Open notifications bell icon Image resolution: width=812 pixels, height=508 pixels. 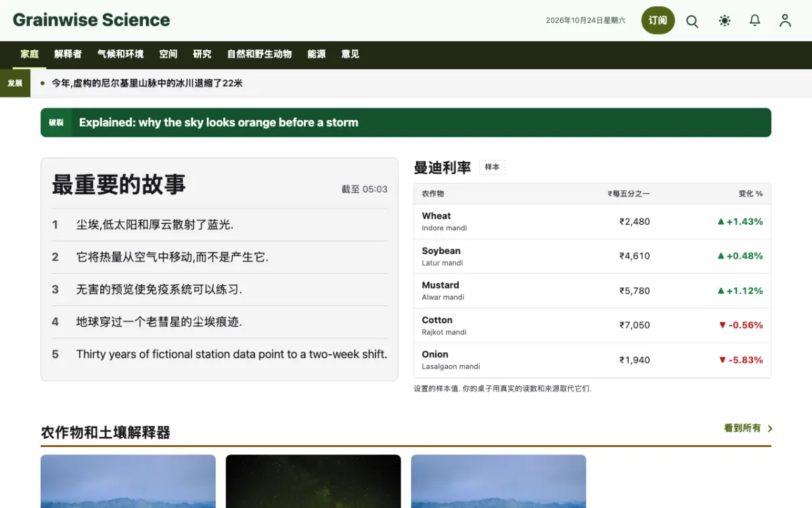(755, 21)
